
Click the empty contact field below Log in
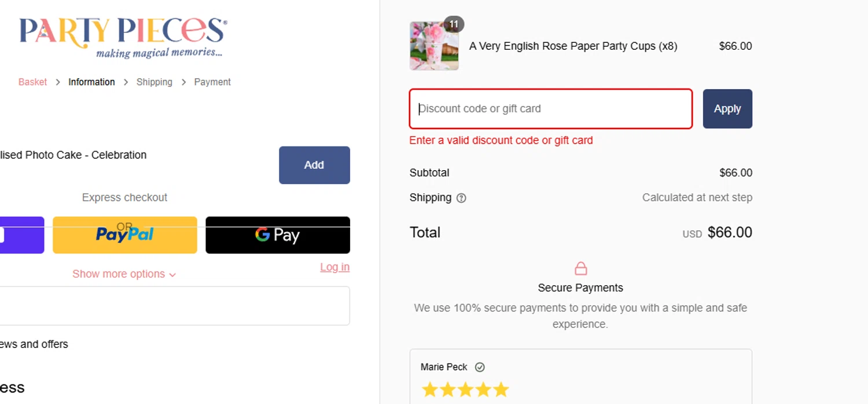pos(174,306)
